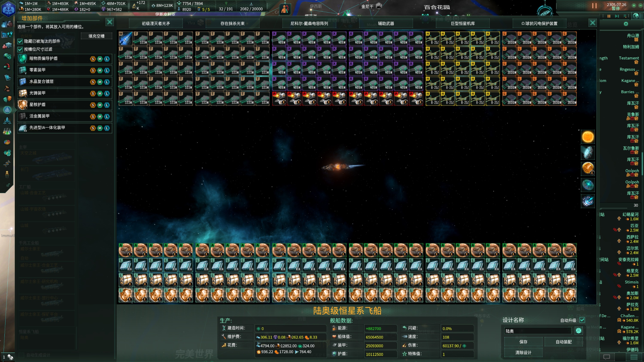This screenshot has height=362, width=644.
Task: Click the 活金属装甲 component row
Action: (x=64, y=117)
